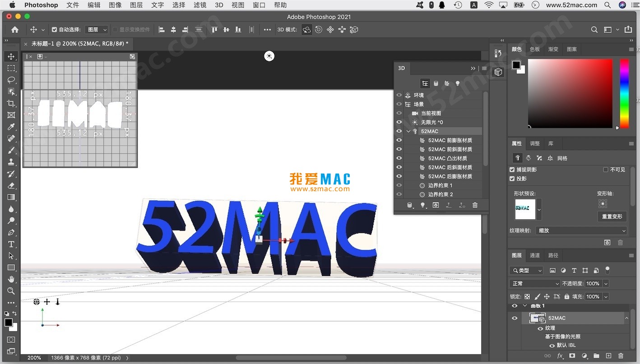
Task: Toggle the 投影 checkbox
Action: 512,179
